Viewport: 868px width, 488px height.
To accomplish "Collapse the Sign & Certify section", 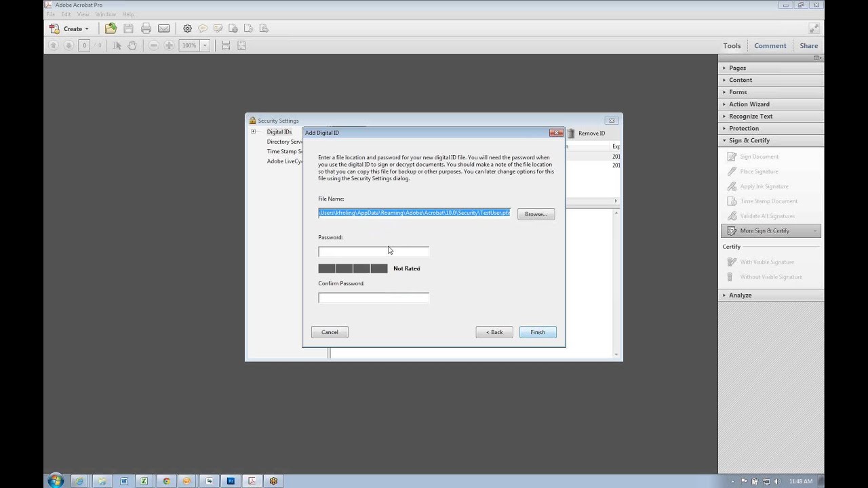I will (x=770, y=140).
